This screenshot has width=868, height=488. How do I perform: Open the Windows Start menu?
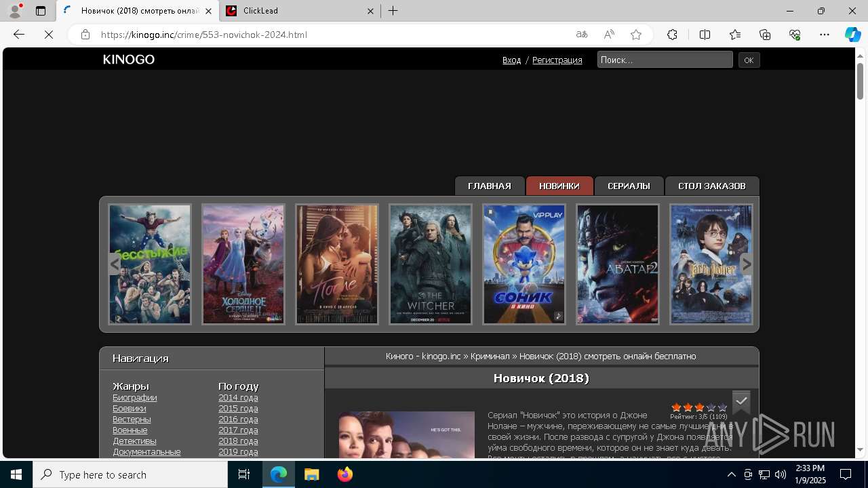(x=16, y=474)
